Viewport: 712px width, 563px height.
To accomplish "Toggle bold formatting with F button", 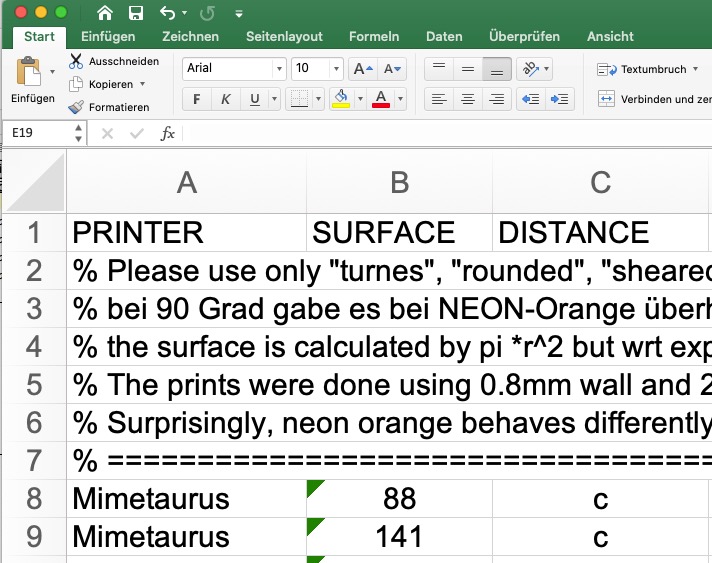I will [x=197, y=99].
